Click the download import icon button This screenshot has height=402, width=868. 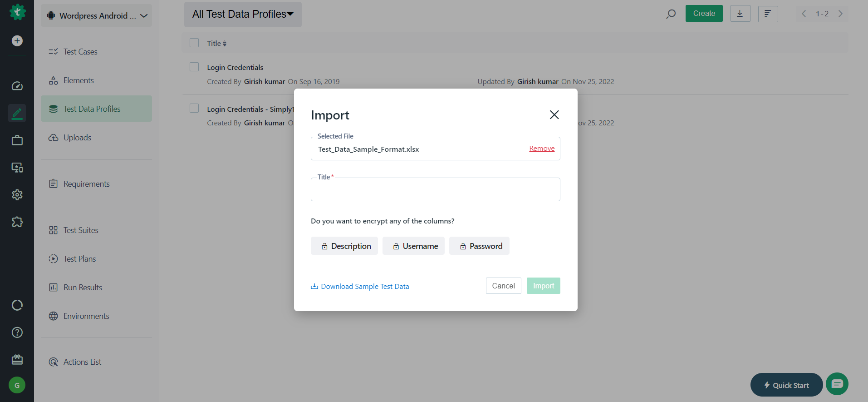[x=740, y=14]
